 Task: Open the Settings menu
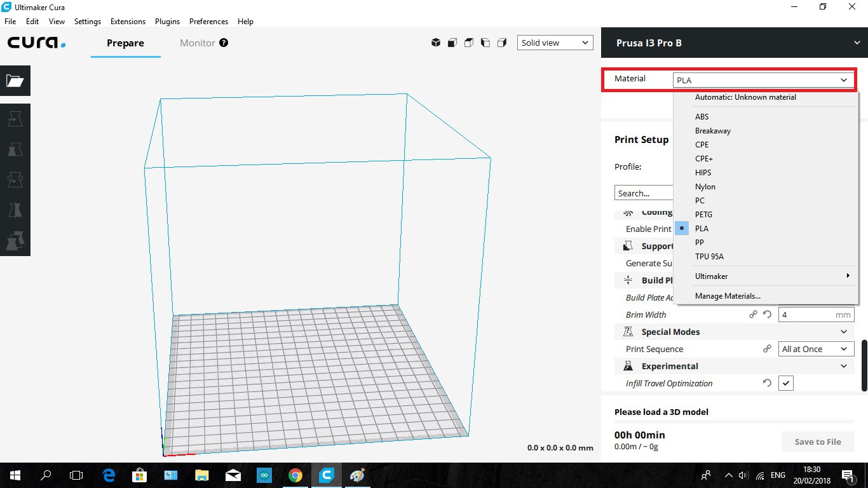pos(88,21)
